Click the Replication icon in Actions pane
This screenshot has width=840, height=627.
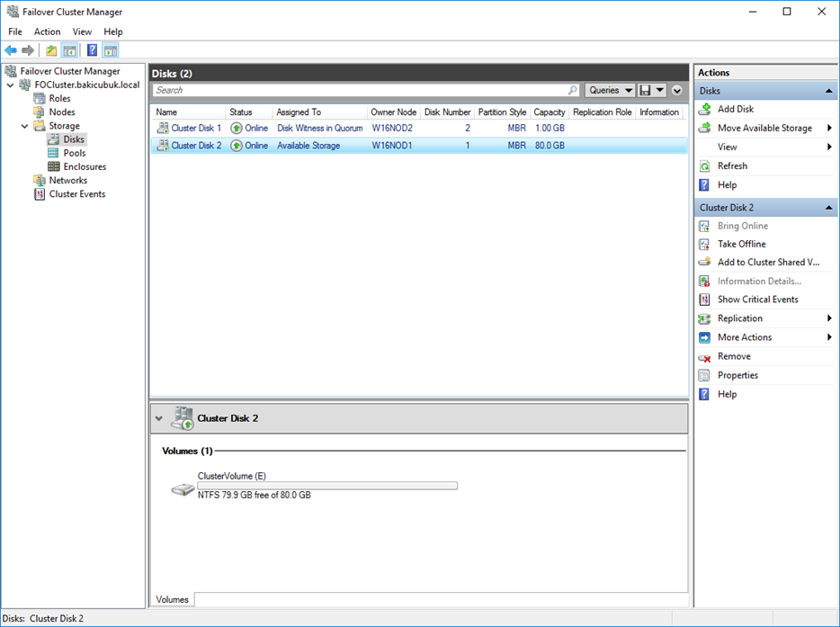[x=704, y=318]
